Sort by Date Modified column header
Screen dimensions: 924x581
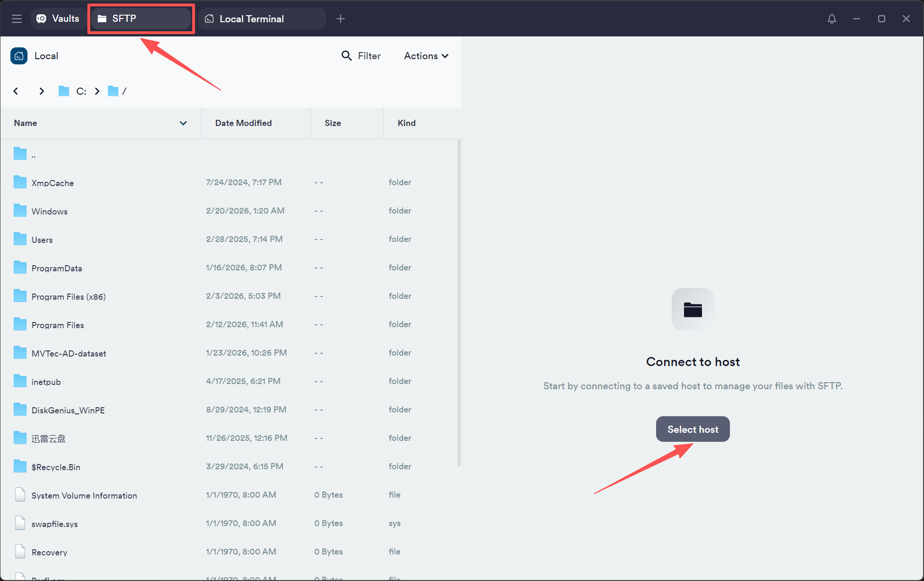click(243, 123)
